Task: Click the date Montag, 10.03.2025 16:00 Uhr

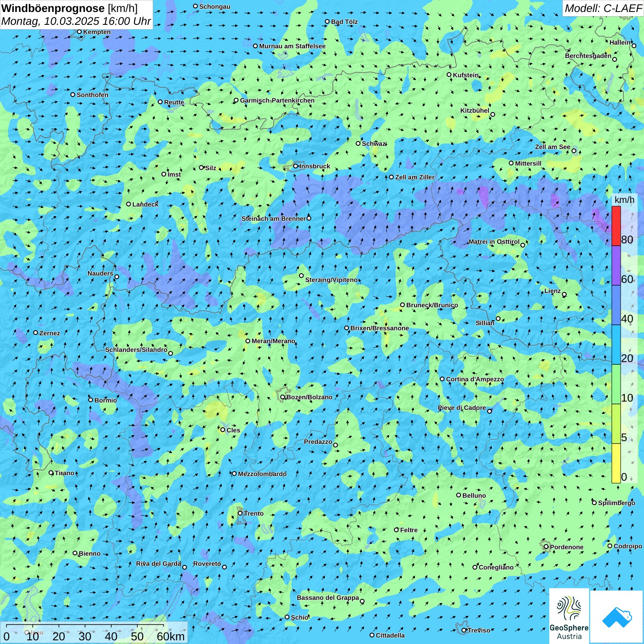Action: [76, 21]
